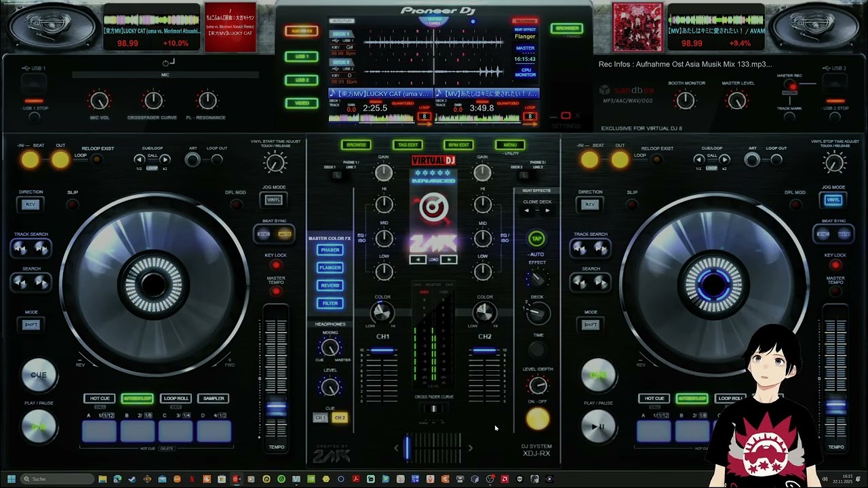The image size is (868, 488).
Task: Hit the left deck CUE button
Action: point(39,375)
